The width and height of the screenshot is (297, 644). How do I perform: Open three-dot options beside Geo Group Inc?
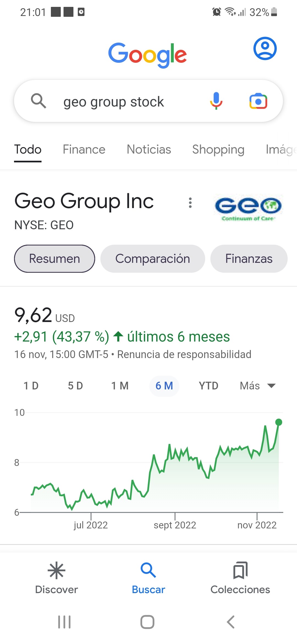[x=190, y=203]
